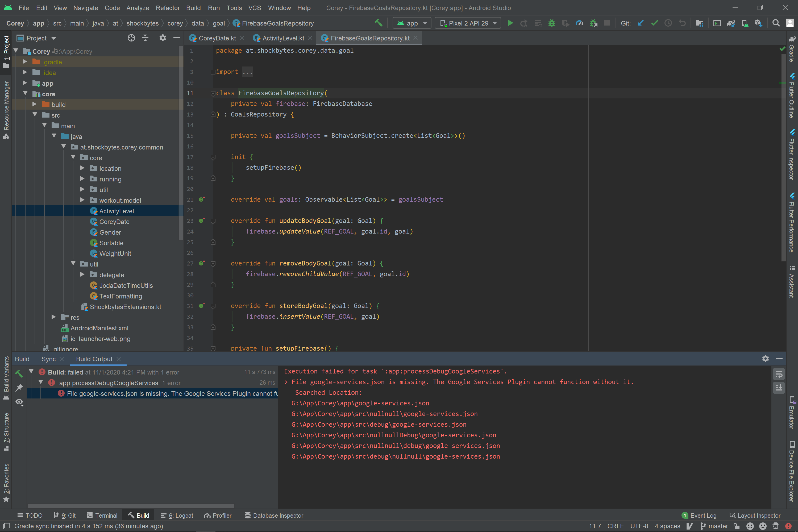Click the Make Project hammer icon

point(378,23)
